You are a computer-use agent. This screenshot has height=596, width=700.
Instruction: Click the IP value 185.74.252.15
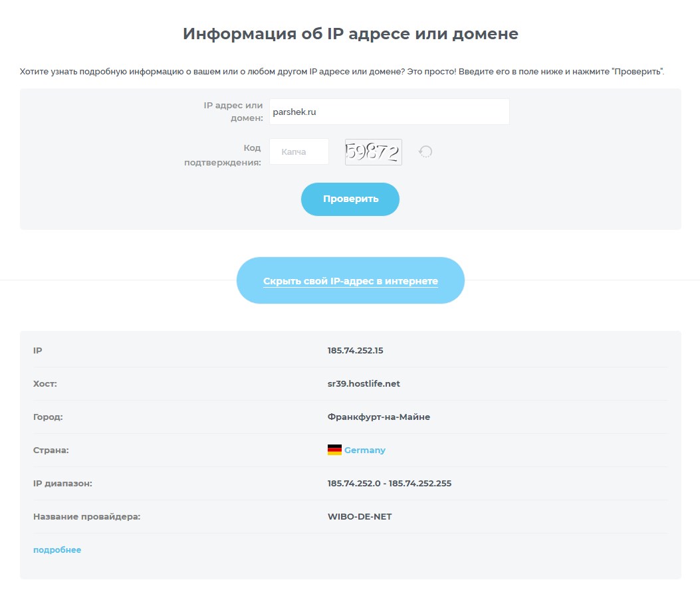[x=355, y=351]
